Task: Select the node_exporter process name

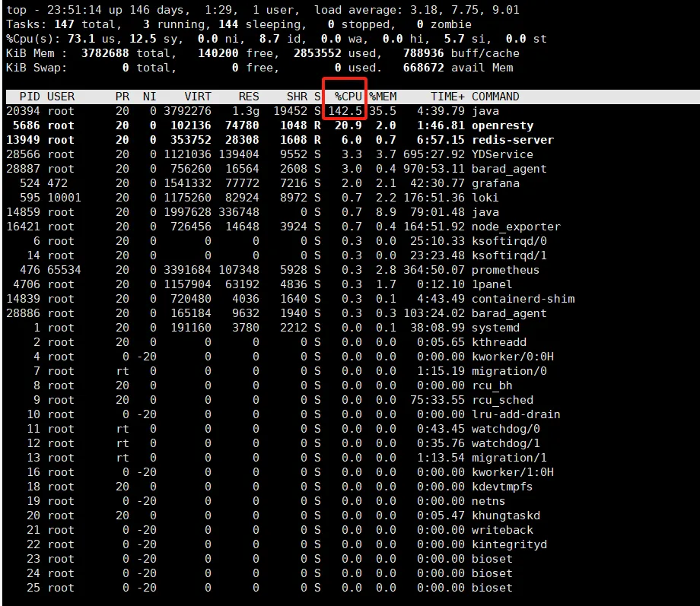Action: (x=516, y=227)
